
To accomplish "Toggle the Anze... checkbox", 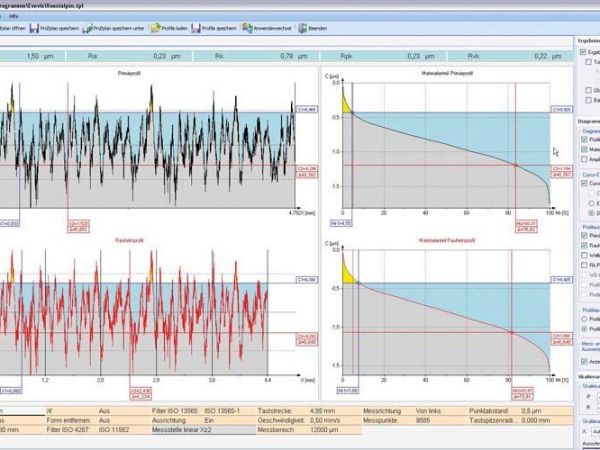I will (x=584, y=362).
